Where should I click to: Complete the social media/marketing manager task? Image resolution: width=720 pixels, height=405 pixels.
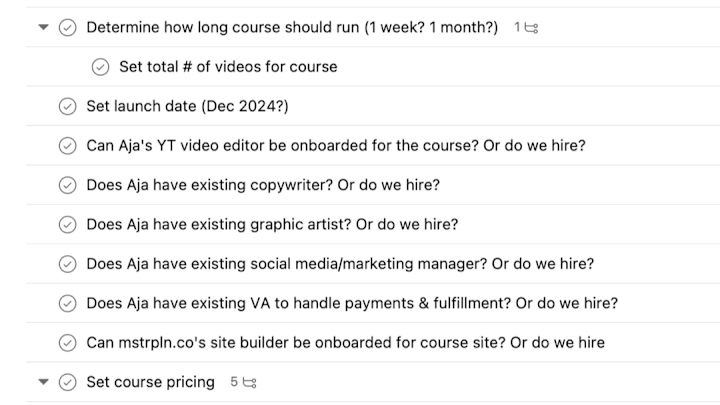tap(68, 264)
